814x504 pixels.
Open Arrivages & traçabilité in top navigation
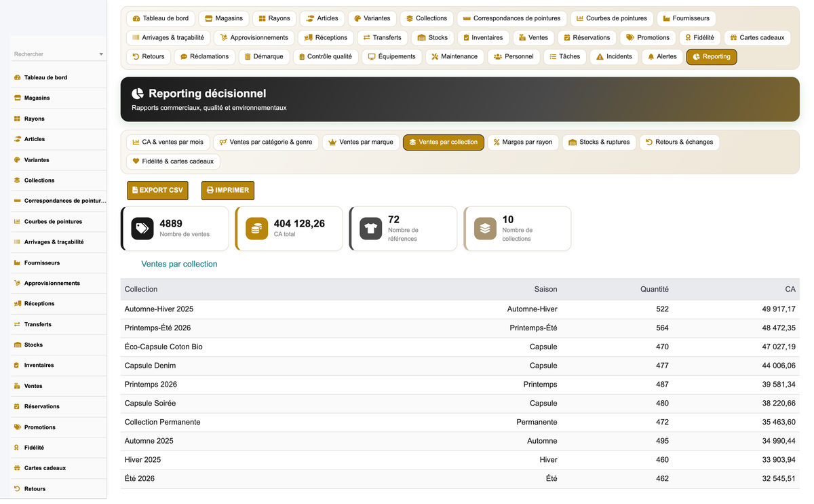[168, 38]
